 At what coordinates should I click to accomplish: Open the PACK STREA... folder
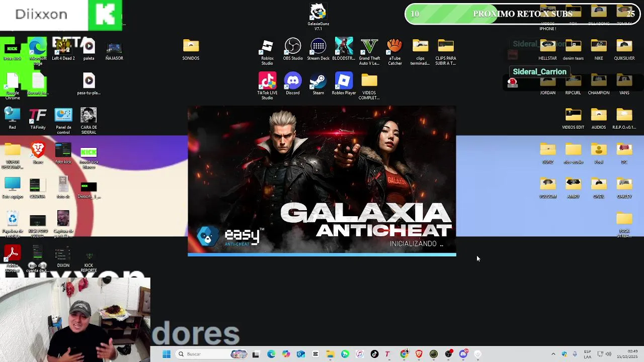coord(624,224)
